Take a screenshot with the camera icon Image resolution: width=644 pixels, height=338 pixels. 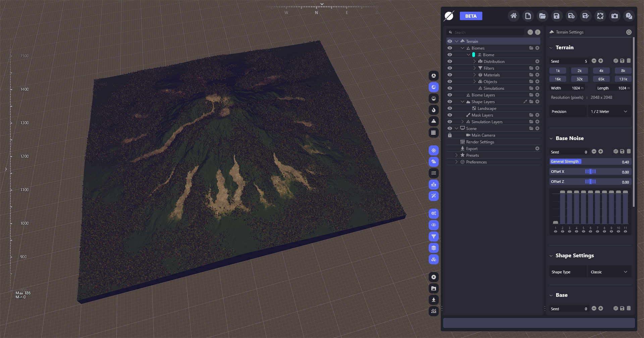click(x=614, y=16)
